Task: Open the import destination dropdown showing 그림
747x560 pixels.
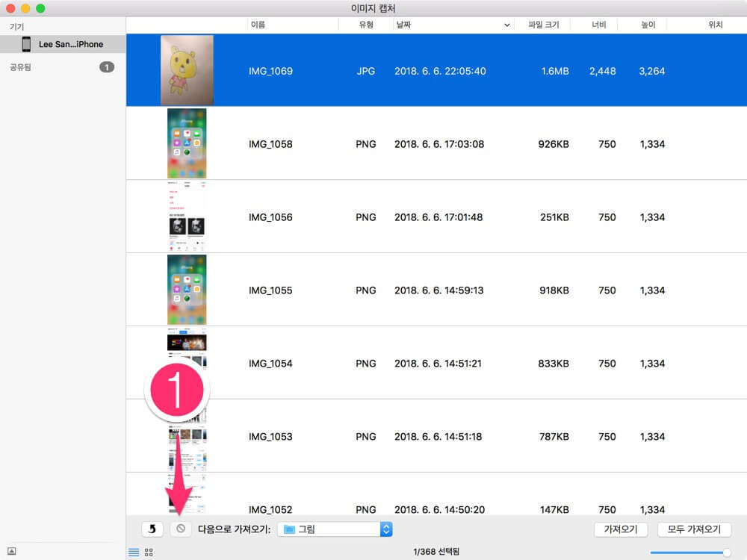Action: click(335, 529)
